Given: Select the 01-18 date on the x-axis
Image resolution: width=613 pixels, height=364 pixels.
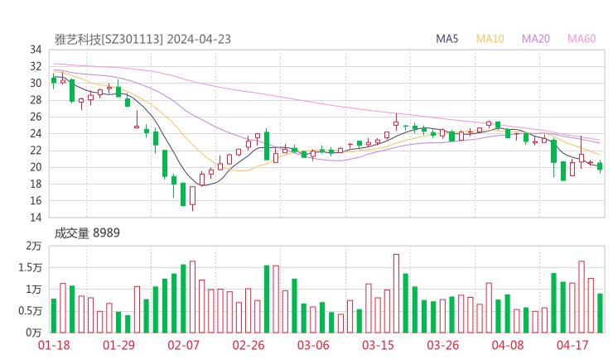Looking at the screenshot, I should (x=54, y=345).
